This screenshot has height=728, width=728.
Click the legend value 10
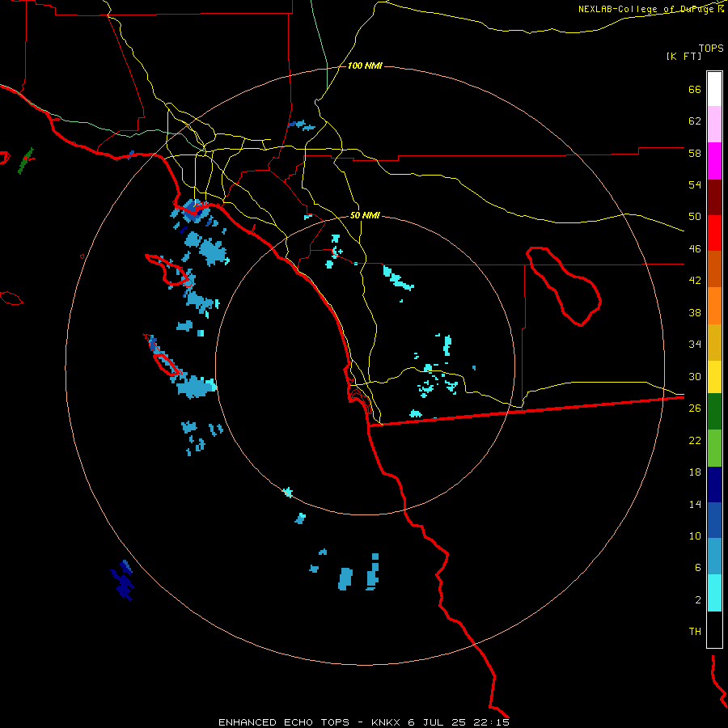(695, 535)
